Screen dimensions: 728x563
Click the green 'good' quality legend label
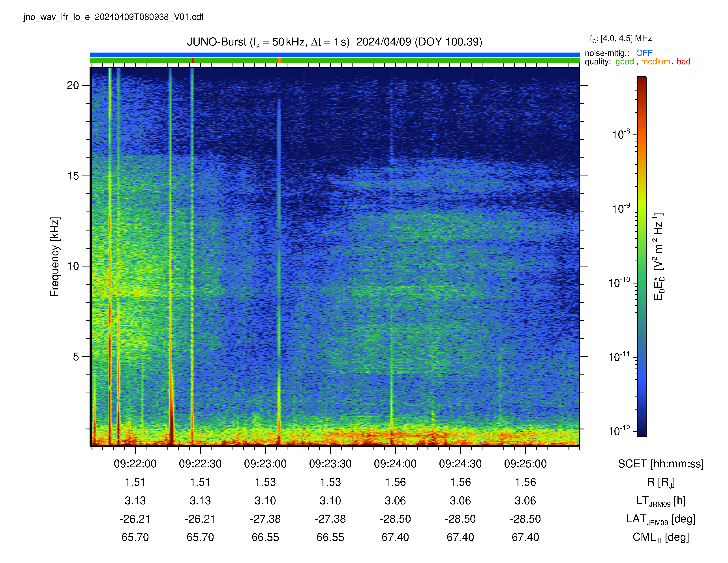tap(624, 62)
